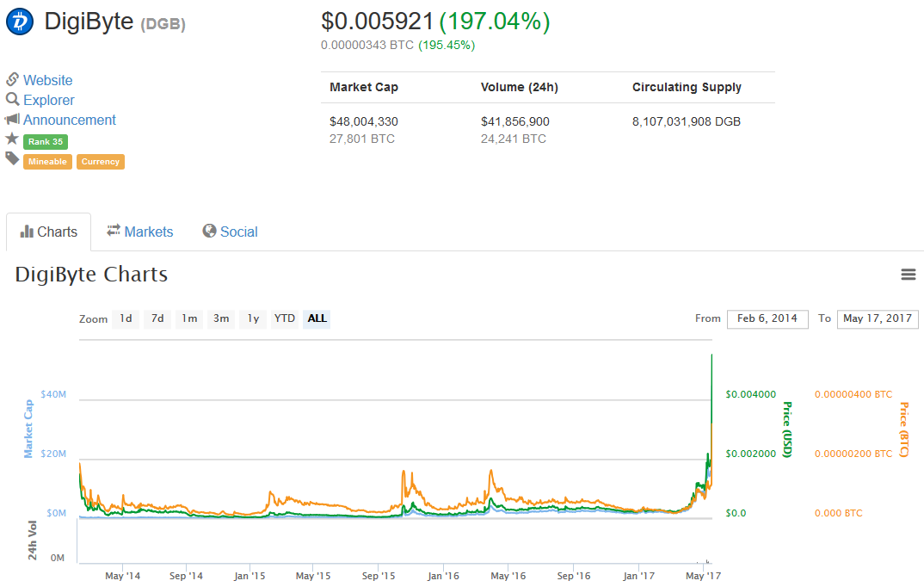Open the chart hamburger context menu
This screenshot has width=924, height=587.
(909, 274)
